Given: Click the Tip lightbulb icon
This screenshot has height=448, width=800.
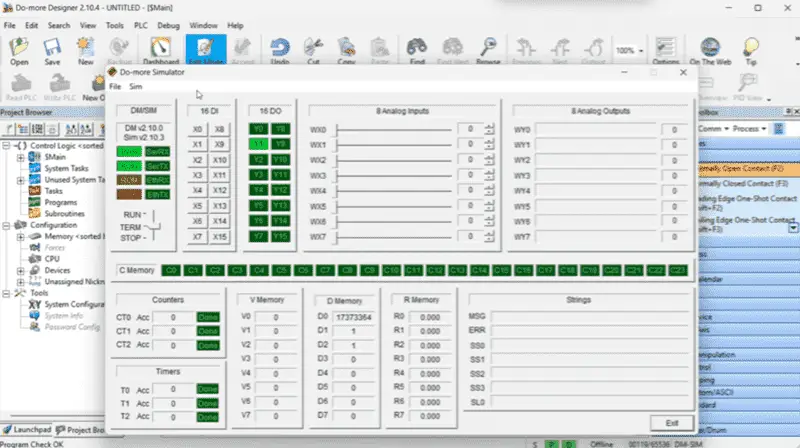Looking at the screenshot, I should (751, 51).
